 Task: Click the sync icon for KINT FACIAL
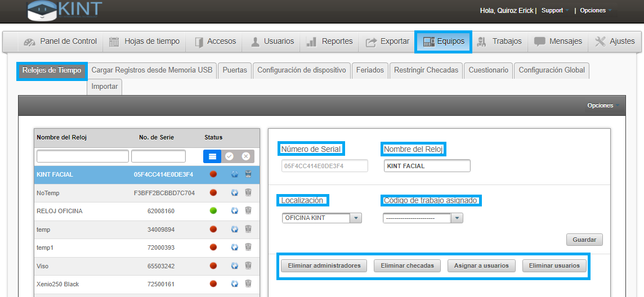coord(235,174)
